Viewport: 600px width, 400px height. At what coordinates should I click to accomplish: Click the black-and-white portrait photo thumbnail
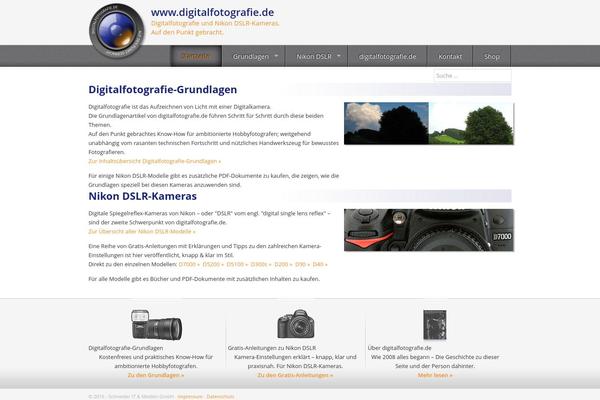[435, 325]
